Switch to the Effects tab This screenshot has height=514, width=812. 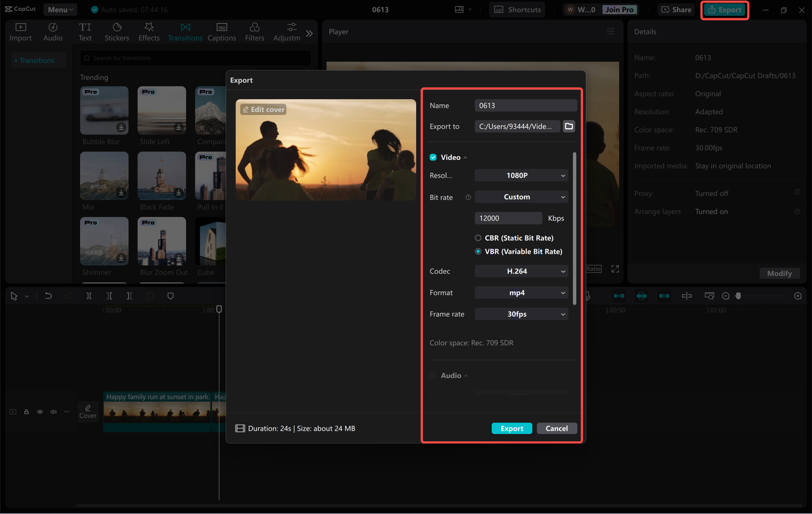click(x=149, y=32)
